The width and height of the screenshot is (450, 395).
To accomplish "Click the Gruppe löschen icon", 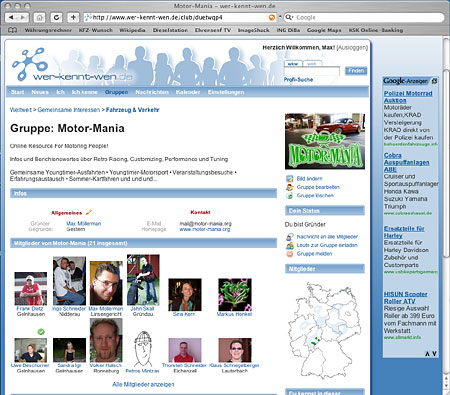I will coord(290,196).
